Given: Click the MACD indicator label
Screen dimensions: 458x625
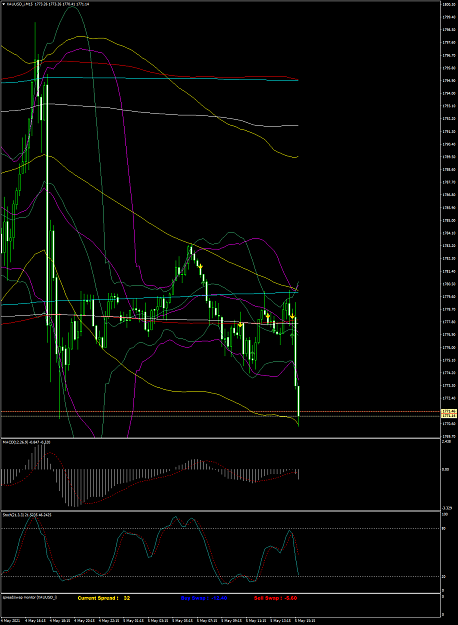Looking at the screenshot, I should coord(27,442).
